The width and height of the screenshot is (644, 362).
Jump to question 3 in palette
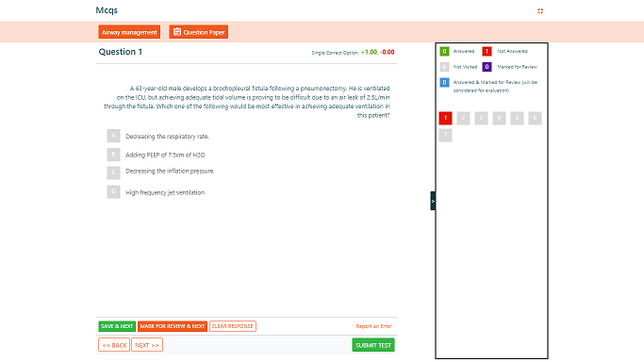tap(482, 118)
